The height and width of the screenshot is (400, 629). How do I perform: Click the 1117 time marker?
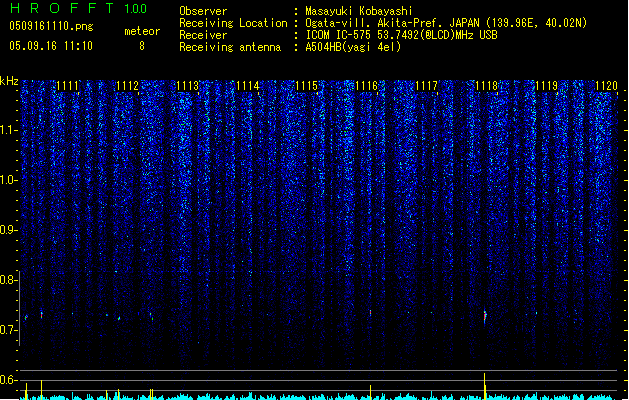click(x=426, y=86)
